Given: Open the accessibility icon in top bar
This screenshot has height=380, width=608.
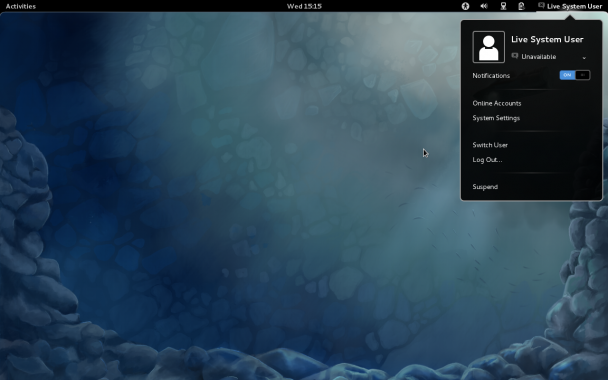Looking at the screenshot, I should click(465, 6).
